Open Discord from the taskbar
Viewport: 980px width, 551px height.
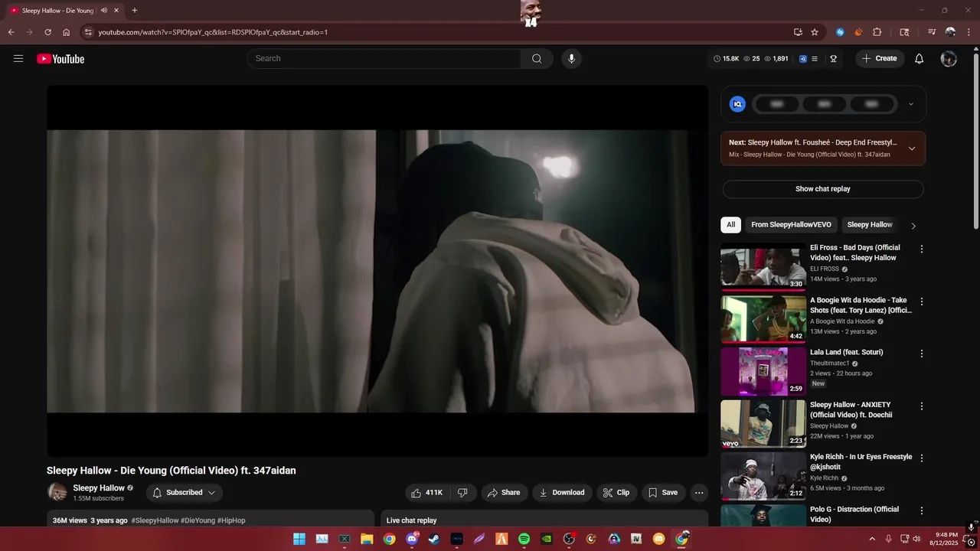(x=412, y=539)
